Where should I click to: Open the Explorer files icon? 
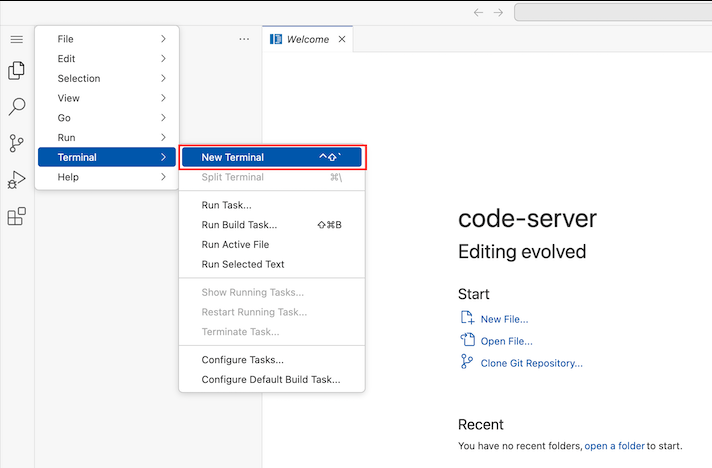17,70
